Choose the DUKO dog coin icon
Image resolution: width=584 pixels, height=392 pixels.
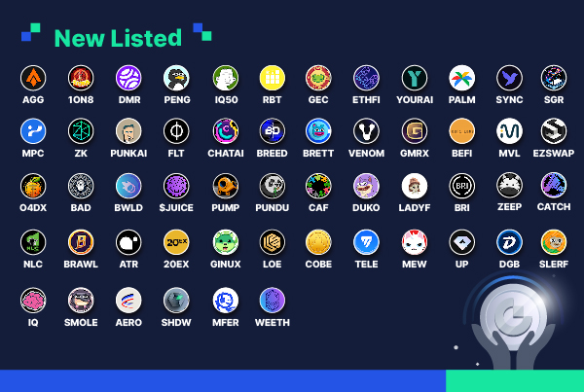point(366,186)
